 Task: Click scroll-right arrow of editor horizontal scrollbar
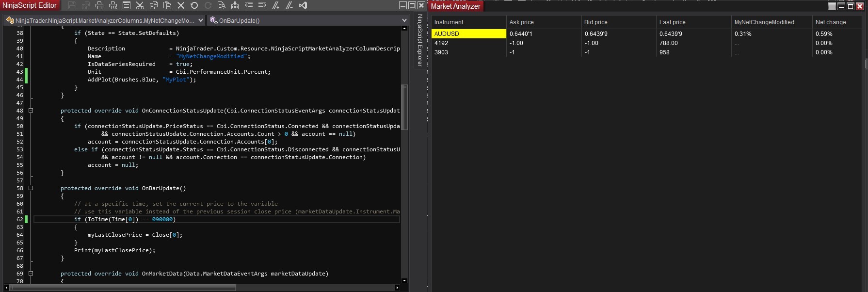(398, 288)
